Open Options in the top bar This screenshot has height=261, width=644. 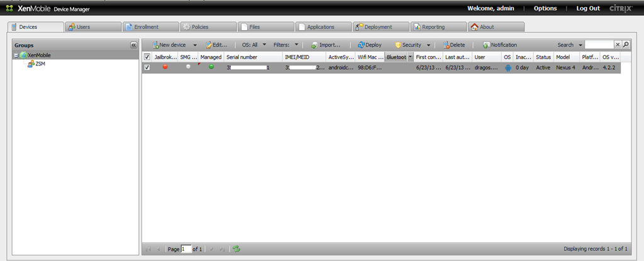(x=545, y=8)
